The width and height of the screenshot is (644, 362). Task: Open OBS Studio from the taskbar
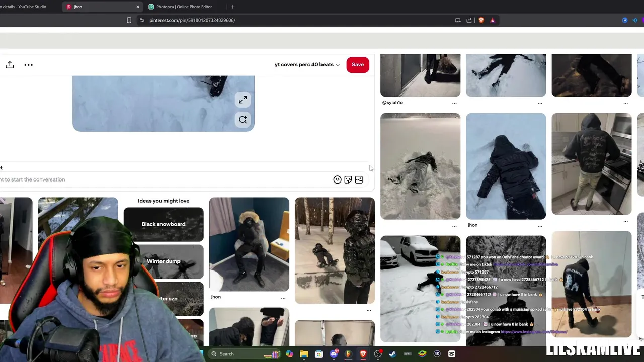coord(378,354)
